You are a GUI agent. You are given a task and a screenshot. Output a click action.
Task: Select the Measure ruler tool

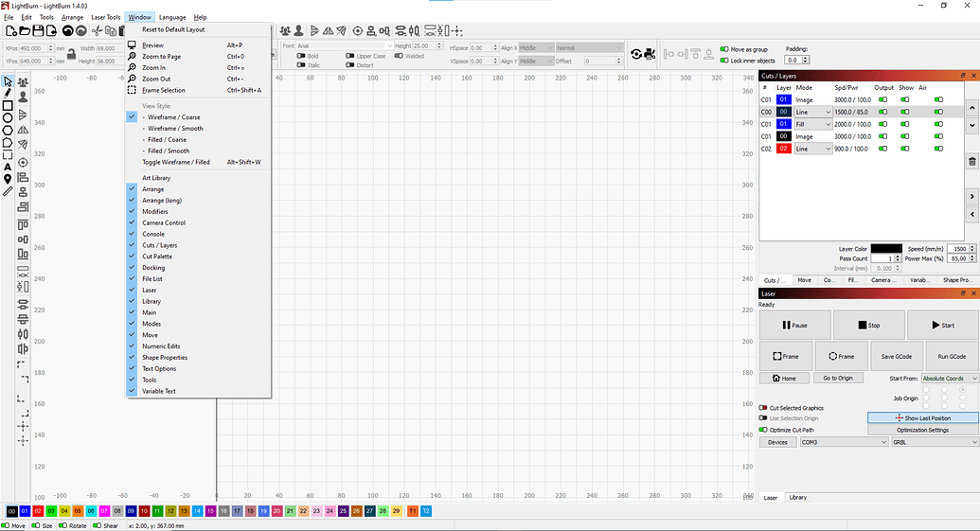(8, 192)
